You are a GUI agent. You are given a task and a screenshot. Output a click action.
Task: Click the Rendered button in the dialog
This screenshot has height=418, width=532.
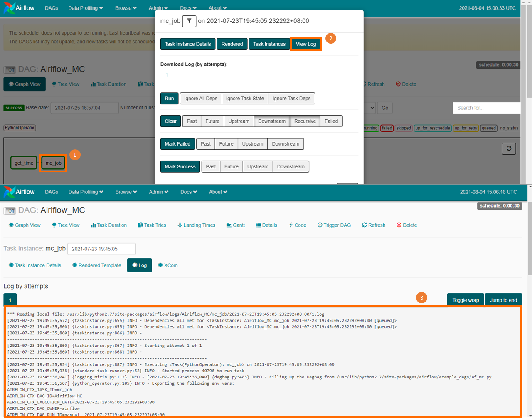(232, 44)
